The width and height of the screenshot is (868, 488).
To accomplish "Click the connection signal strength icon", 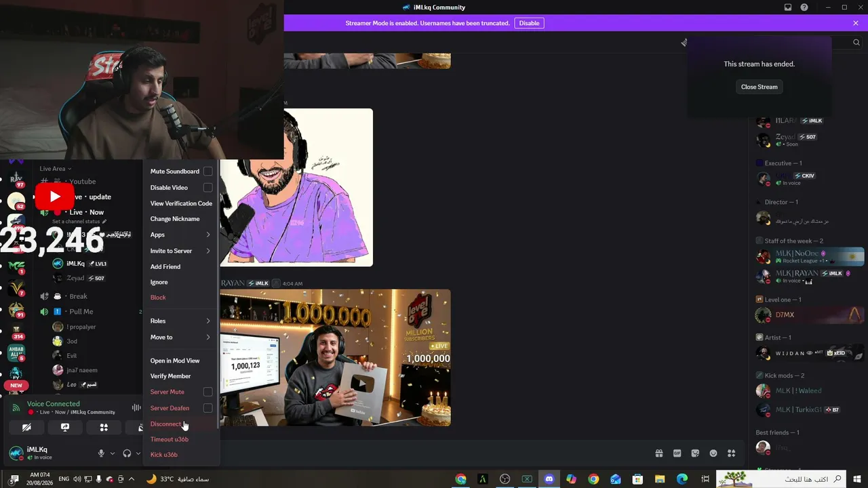I will (16, 407).
